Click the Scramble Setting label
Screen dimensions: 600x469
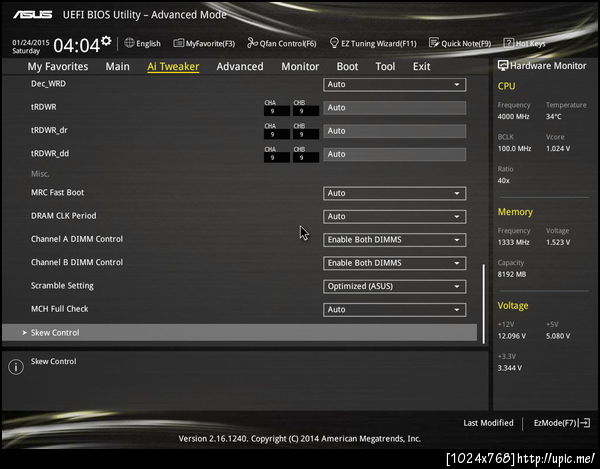62,286
